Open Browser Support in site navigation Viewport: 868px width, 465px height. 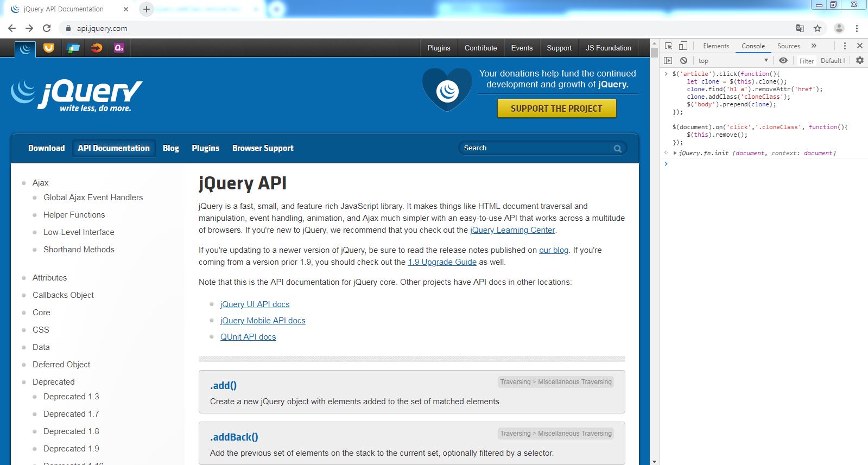pyautogui.click(x=263, y=148)
